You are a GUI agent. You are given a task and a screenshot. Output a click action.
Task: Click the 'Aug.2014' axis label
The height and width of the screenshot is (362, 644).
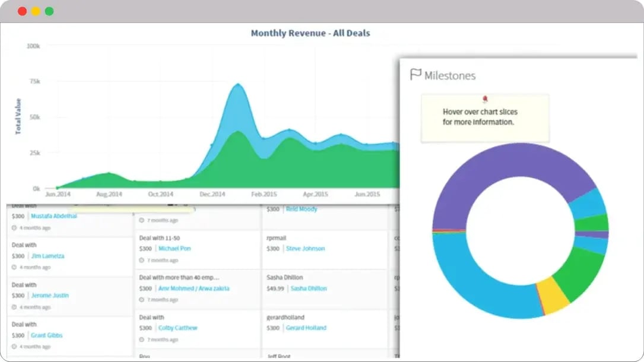(109, 193)
